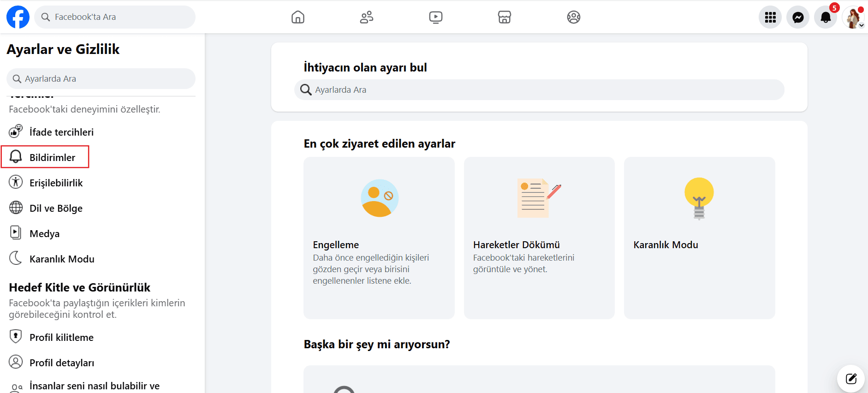Click the Facebook'ta Ara search box

pyautogui.click(x=115, y=17)
